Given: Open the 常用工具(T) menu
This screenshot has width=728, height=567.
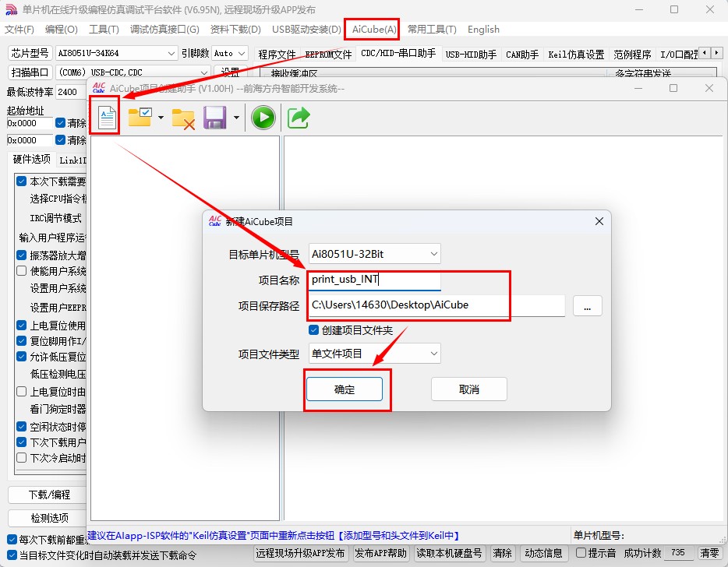Looking at the screenshot, I should (x=432, y=30).
